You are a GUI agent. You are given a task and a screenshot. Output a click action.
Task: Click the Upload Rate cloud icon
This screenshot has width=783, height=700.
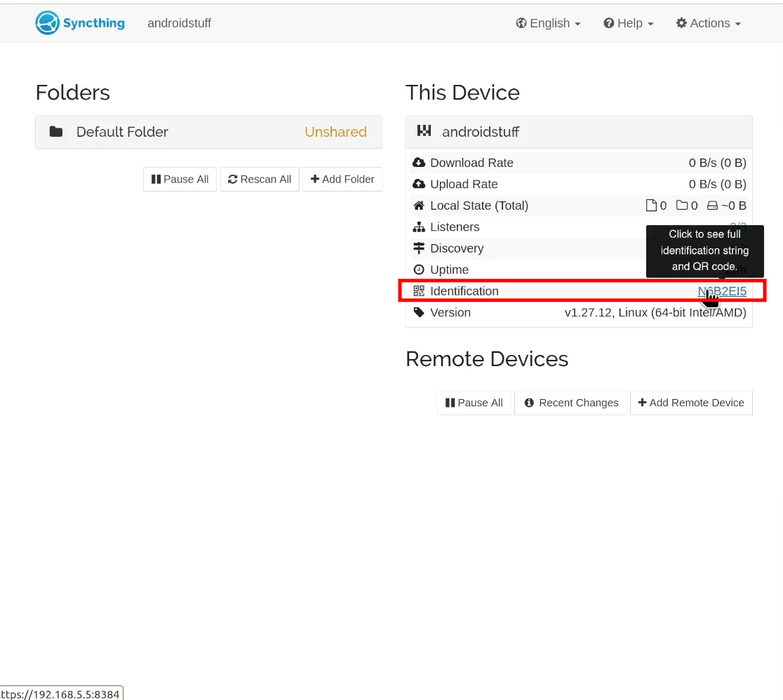point(419,184)
